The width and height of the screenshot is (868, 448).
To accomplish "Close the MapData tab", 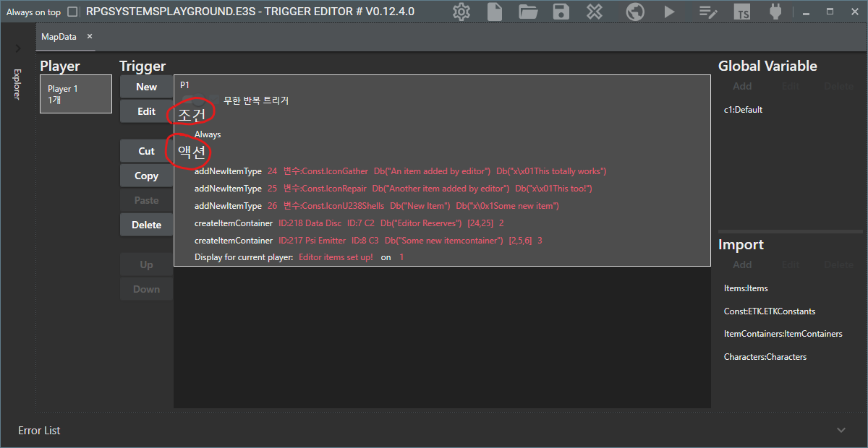I will 90,37.
